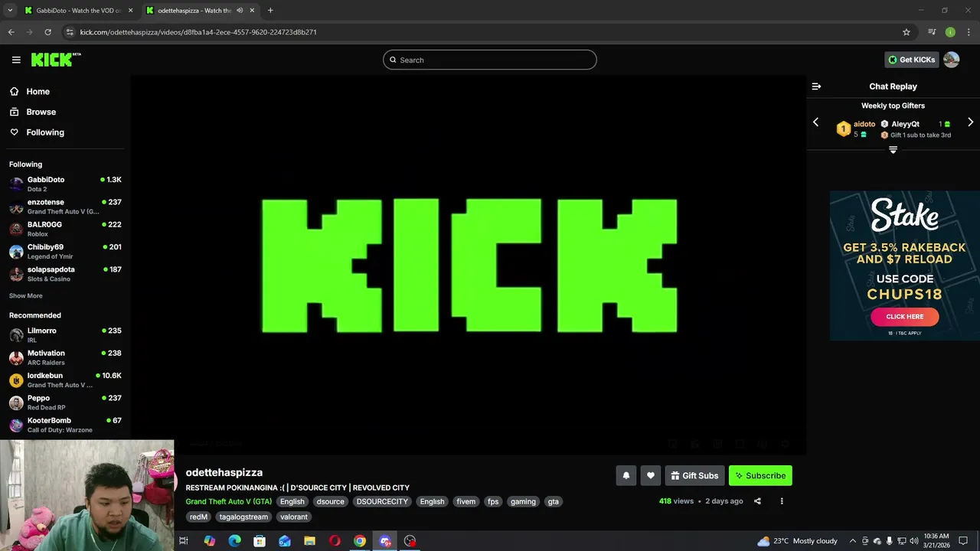Select the fps tag
The width and height of the screenshot is (980, 551).
tap(493, 501)
